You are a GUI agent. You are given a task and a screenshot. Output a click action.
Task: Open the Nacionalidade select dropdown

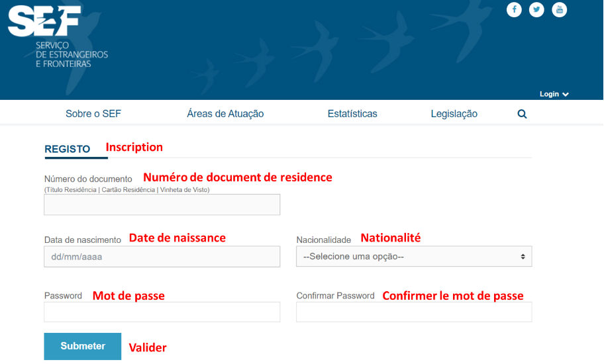coord(414,257)
